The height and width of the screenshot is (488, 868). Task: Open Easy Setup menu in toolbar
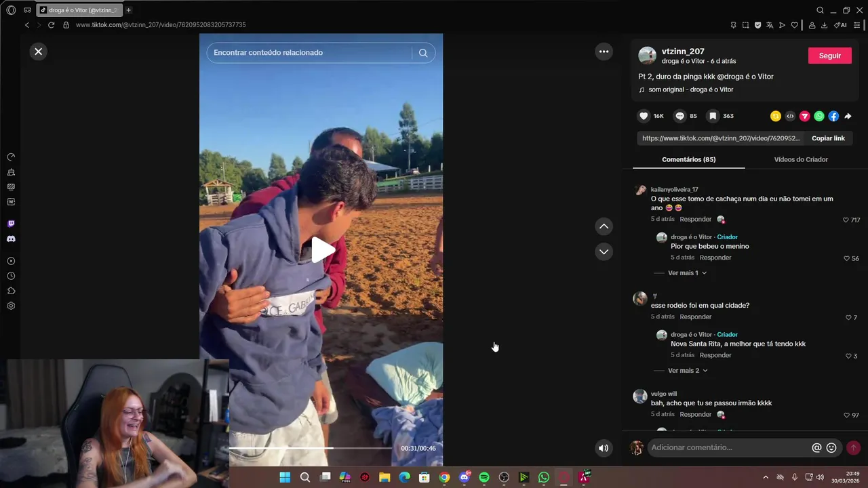coord(857,25)
